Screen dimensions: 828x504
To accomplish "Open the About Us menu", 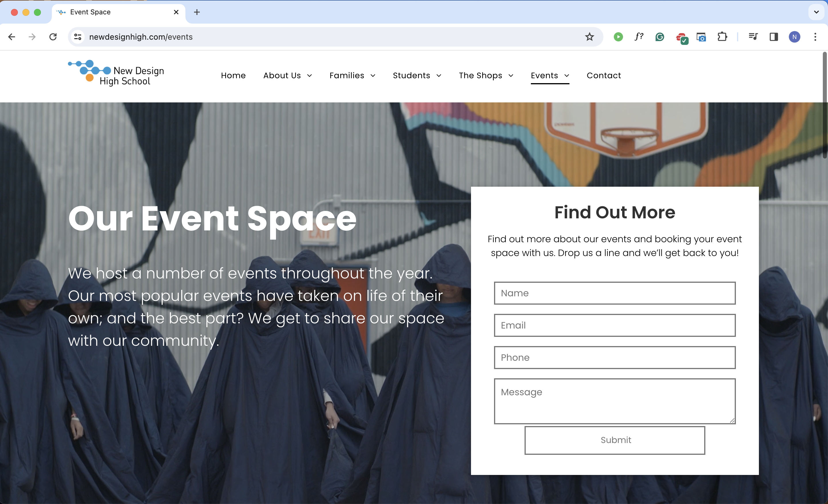I will pyautogui.click(x=282, y=76).
